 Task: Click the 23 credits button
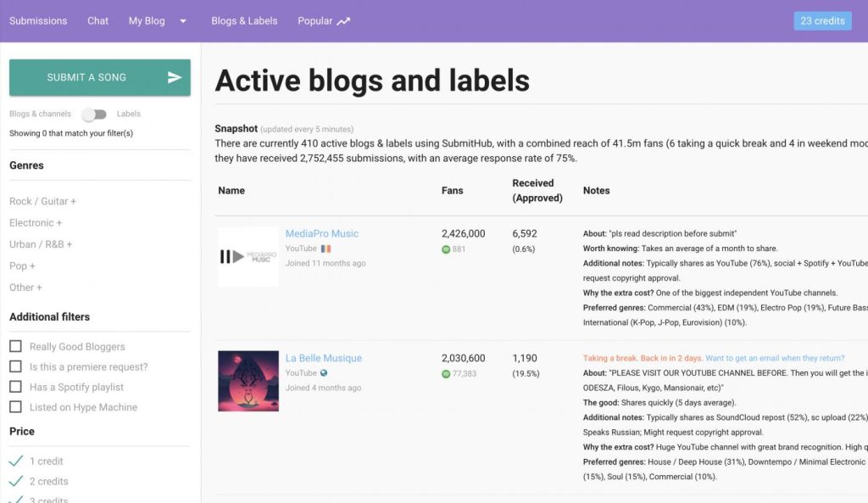coord(822,21)
